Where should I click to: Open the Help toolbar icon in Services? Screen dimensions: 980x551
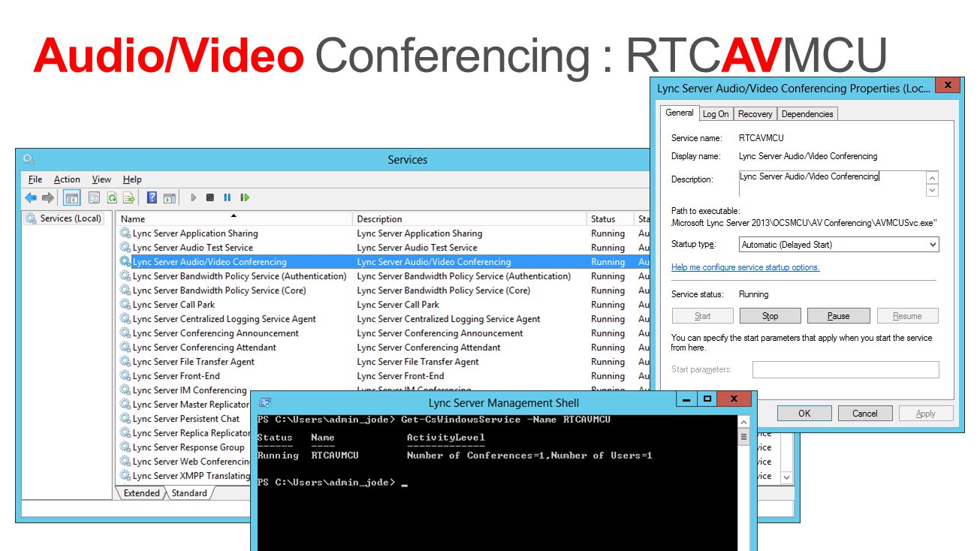point(152,198)
